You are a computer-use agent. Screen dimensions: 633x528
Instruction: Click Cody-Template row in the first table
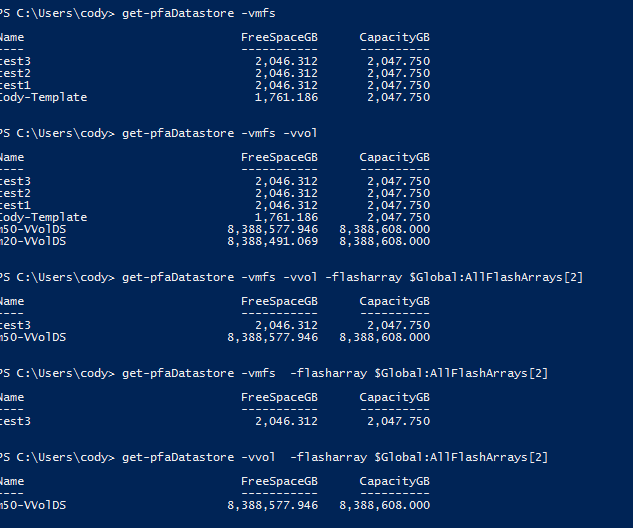(x=215, y=97)
